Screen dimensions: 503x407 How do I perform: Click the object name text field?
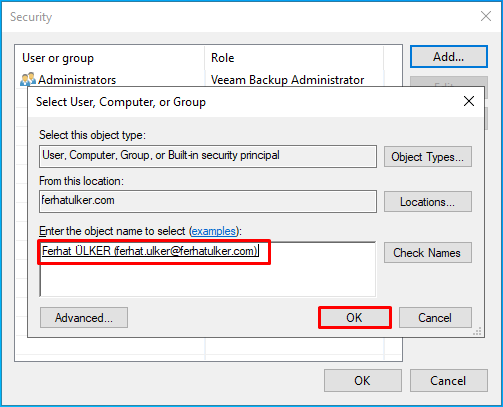click(x=208, y=269)
